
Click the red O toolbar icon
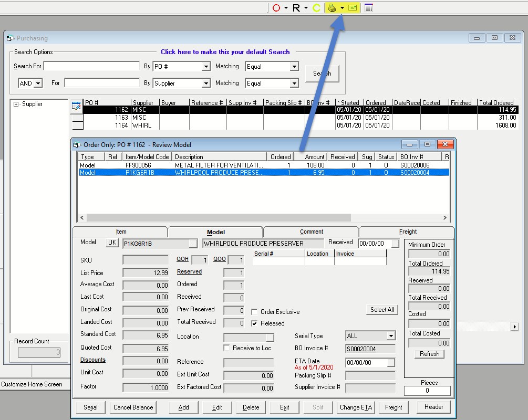(x=276, y=8)
